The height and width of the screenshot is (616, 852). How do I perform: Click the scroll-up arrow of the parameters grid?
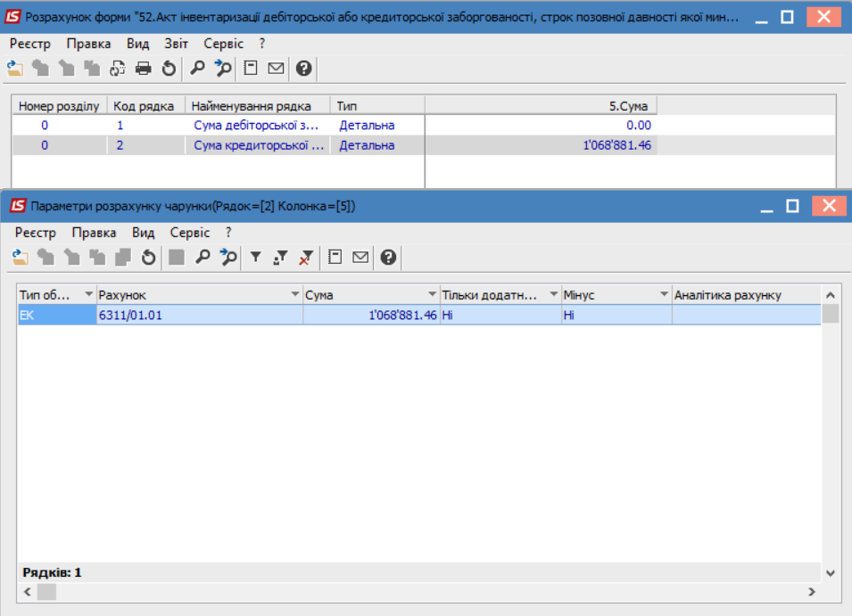click(831, 295)
